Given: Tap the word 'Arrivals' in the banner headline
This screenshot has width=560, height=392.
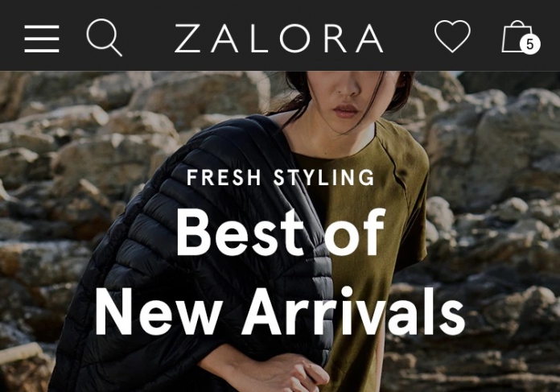Looking at the screenshot, I should point(353,311).
